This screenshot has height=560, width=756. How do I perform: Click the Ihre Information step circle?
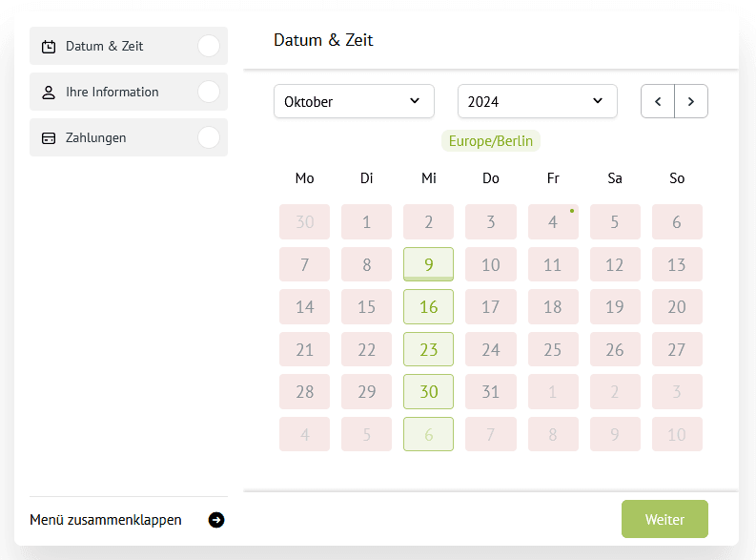(208, 92)
